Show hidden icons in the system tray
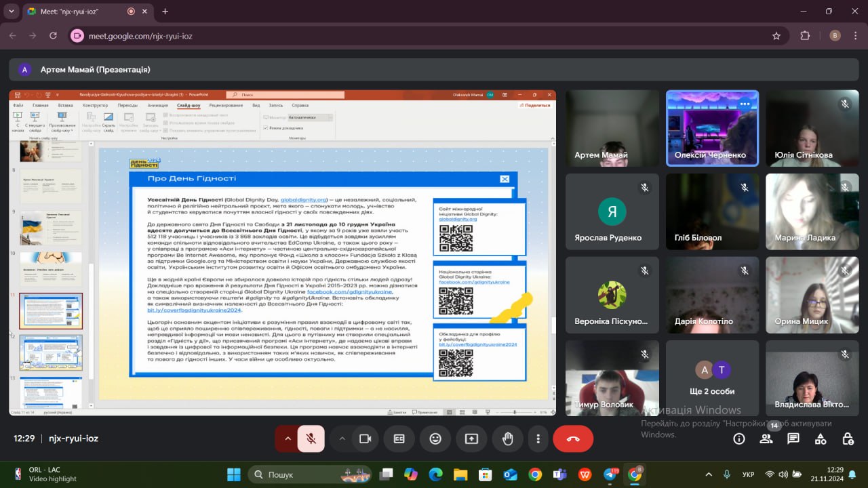 [709, 474]
